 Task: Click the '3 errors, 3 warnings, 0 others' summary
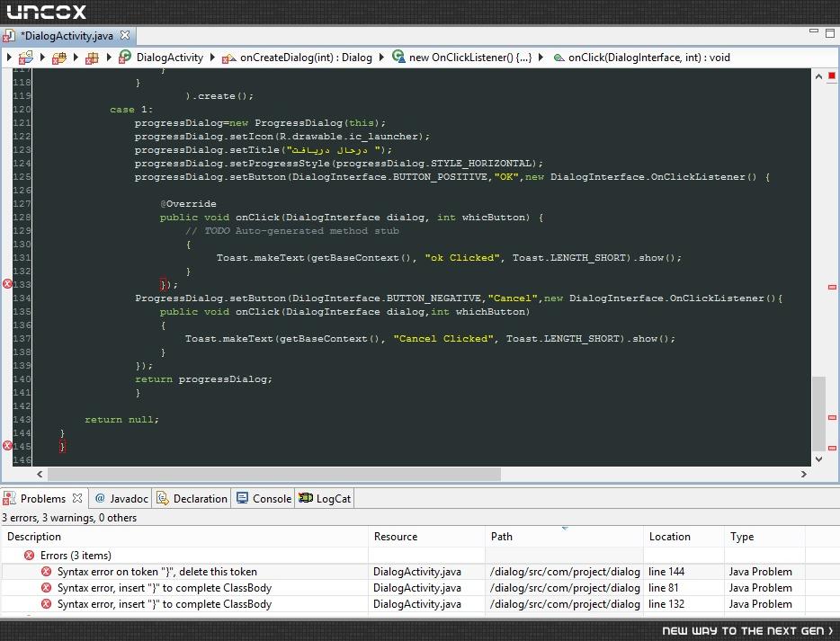tap(69, 518)
